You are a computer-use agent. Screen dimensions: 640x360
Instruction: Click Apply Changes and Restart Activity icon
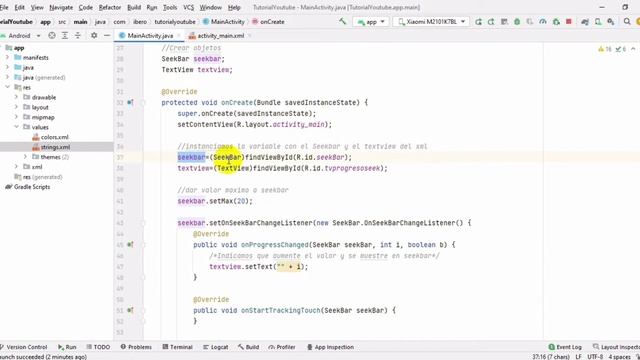coord(491,22)
